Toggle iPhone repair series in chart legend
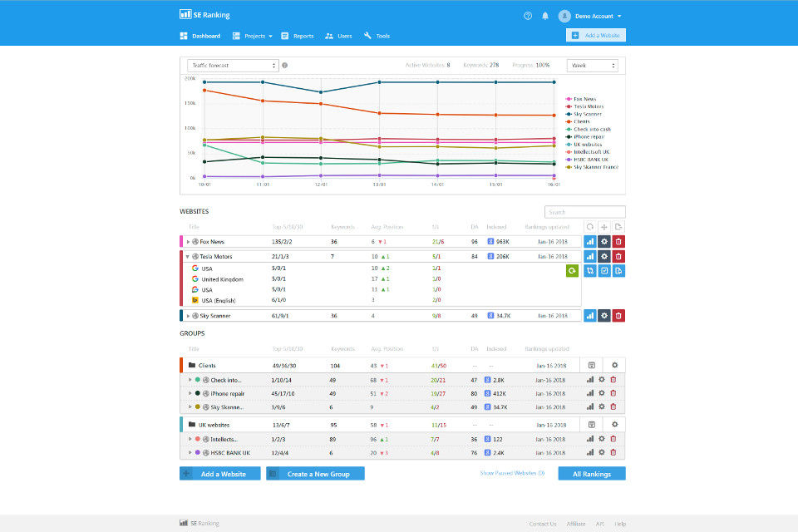Image resolution: width=798 pixels, height=532 pixels. click(x=584, y=136)
